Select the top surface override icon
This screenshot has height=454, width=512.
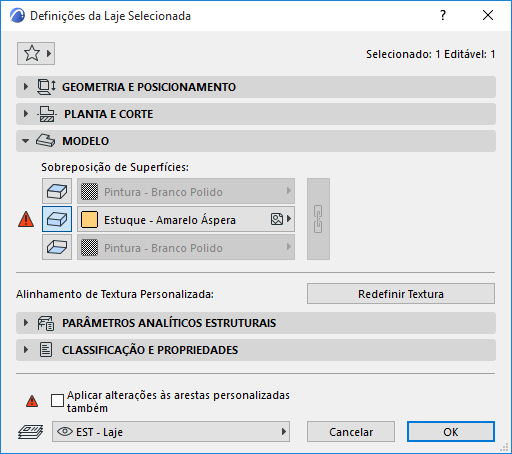pyautogui.click(x=57, y=191)
